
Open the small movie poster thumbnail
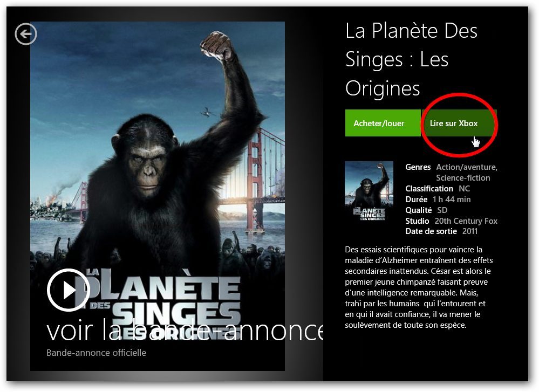pos(369,191)
